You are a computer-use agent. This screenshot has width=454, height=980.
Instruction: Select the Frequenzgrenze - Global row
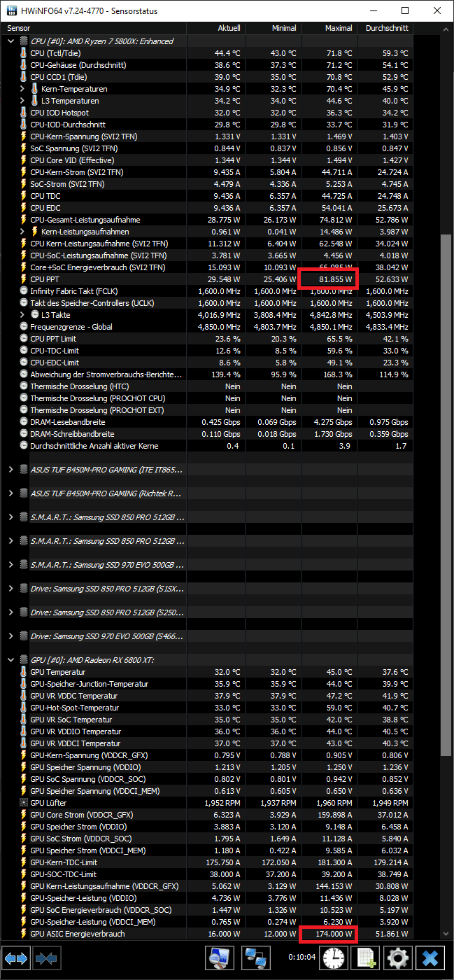pyautogui.click(x=208, y=327)
